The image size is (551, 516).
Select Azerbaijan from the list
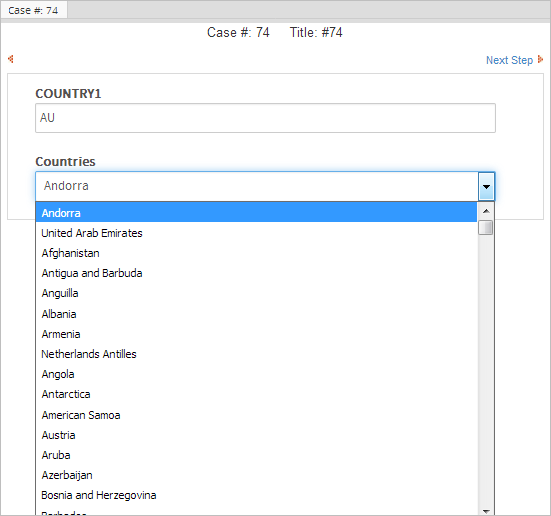256,475
